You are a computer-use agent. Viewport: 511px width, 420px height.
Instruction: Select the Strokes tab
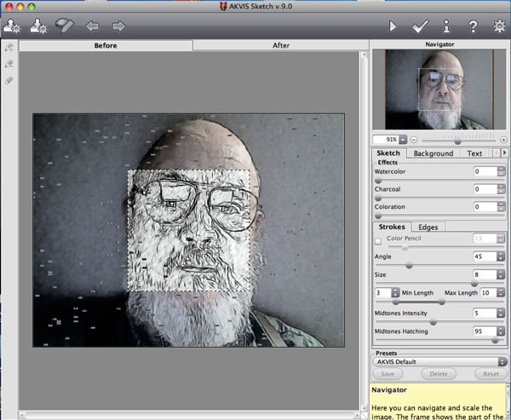392,227
